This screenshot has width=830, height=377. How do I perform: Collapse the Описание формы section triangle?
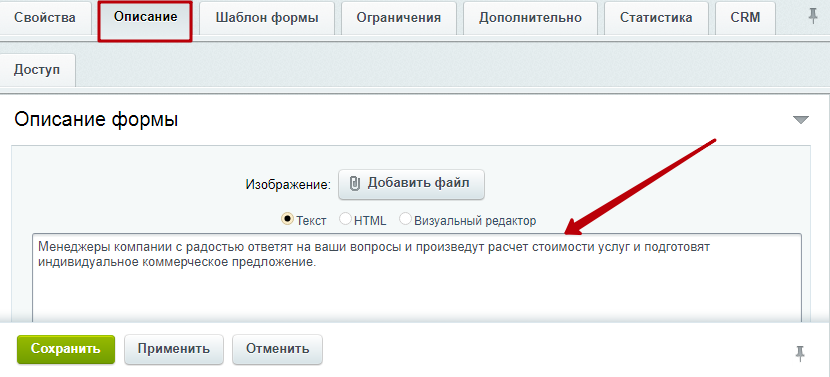tap(801, 120)
